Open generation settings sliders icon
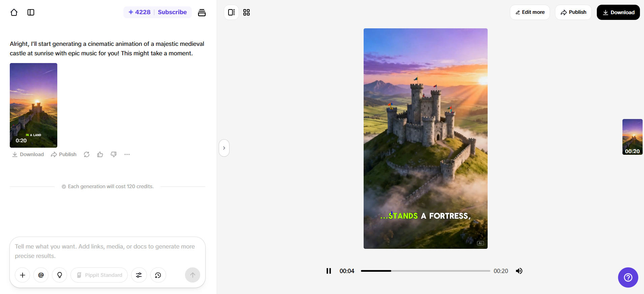The image size is (644, 294). pyautogui.click(x=139, y=275)
